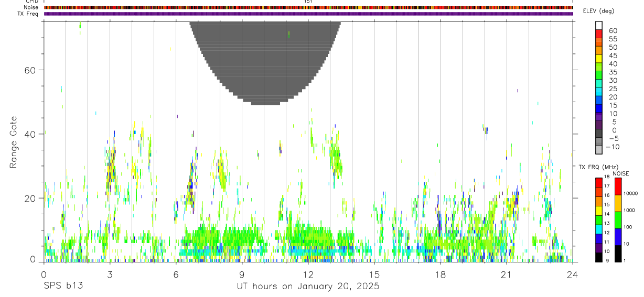
Task: Click ELEV colorbar value "50"
Action: click(x=613, y=48)
